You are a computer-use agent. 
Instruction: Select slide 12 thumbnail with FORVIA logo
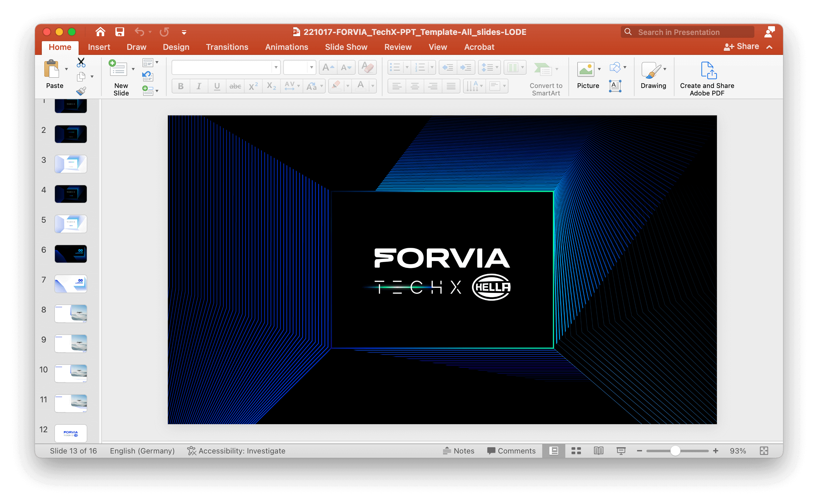[71, 433]
